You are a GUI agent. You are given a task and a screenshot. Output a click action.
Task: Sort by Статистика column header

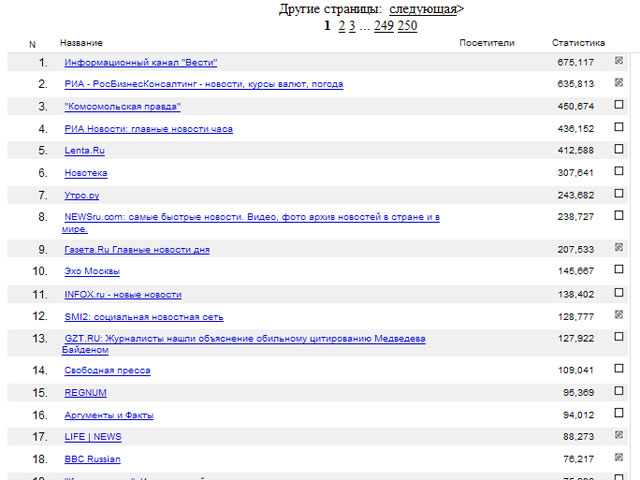[x=578, y=43]
